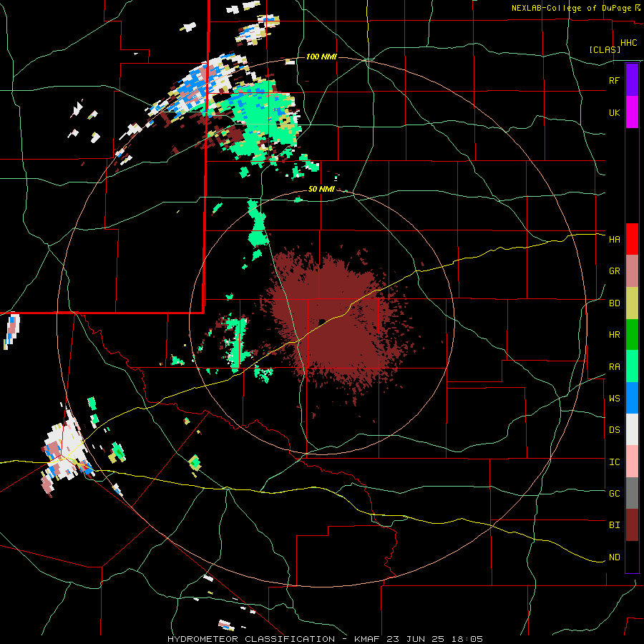Click the BI brown legend swatch
The height and width of the screenshot is (644, 644).
tap(632, 525)
